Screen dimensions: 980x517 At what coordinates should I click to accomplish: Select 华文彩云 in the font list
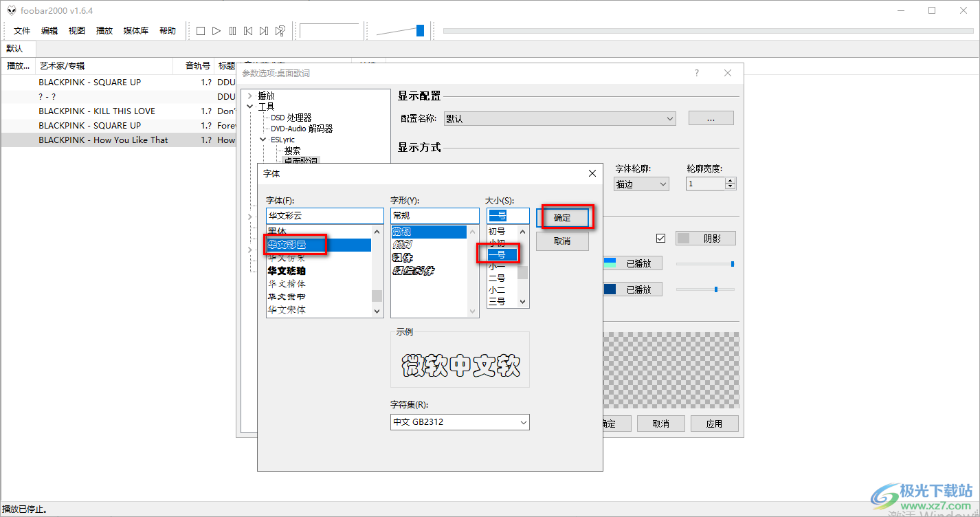[x=319, y=245]
